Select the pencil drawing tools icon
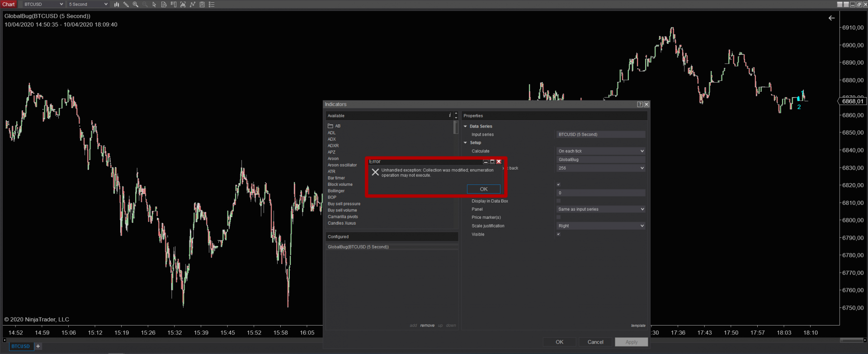Image resolution: width=868 pixels, height=354 pixels. 126,5
